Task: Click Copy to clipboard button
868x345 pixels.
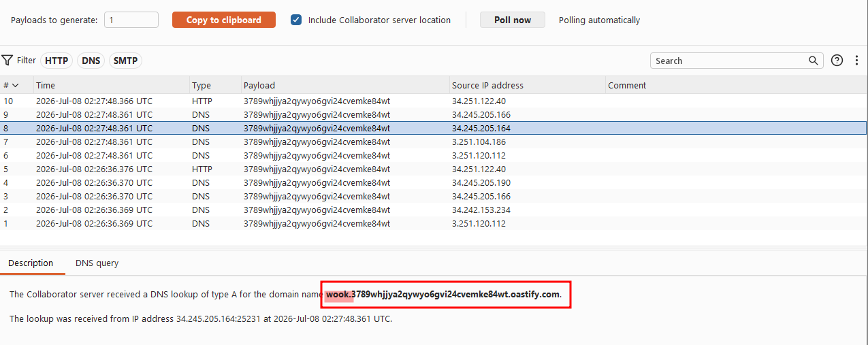Action: pyautogui.click(x=224, y=20)
